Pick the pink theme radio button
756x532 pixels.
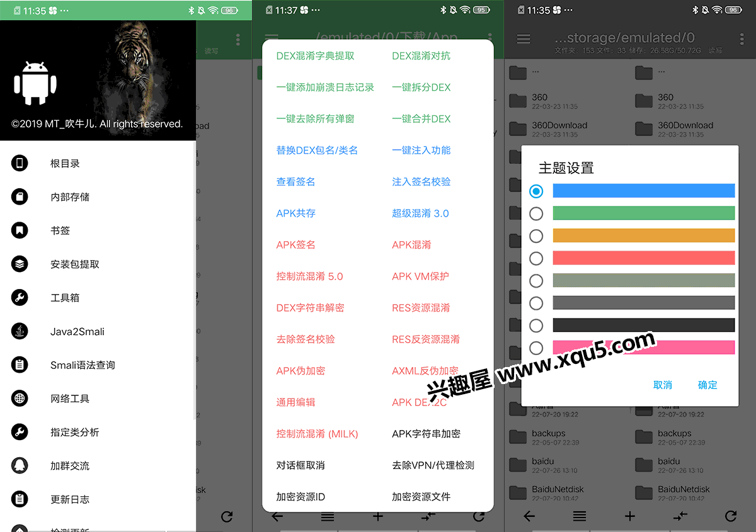pyautogui.click(x=536, y=348)
